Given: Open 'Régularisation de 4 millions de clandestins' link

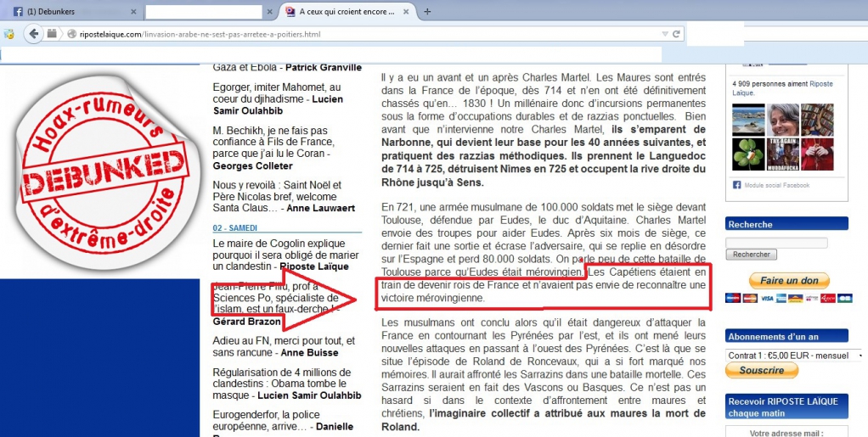Looking at the screenshot, I should coord(287,384).
